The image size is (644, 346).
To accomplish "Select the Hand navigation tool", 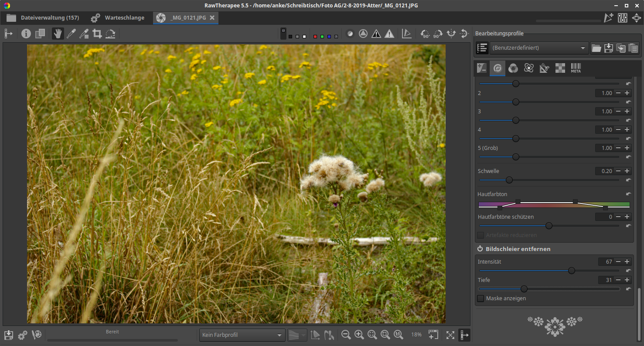I will point(58,34).
